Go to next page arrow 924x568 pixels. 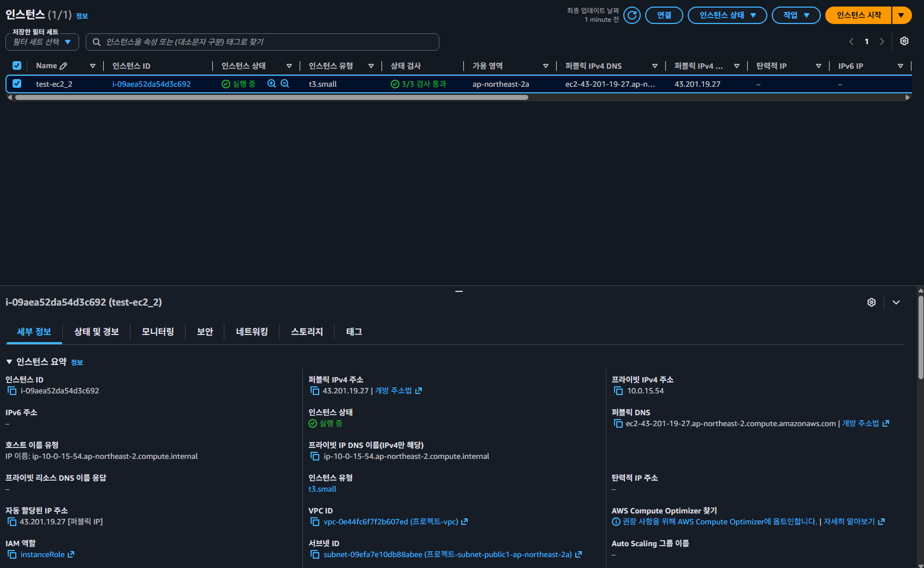(x=882, y=41)
